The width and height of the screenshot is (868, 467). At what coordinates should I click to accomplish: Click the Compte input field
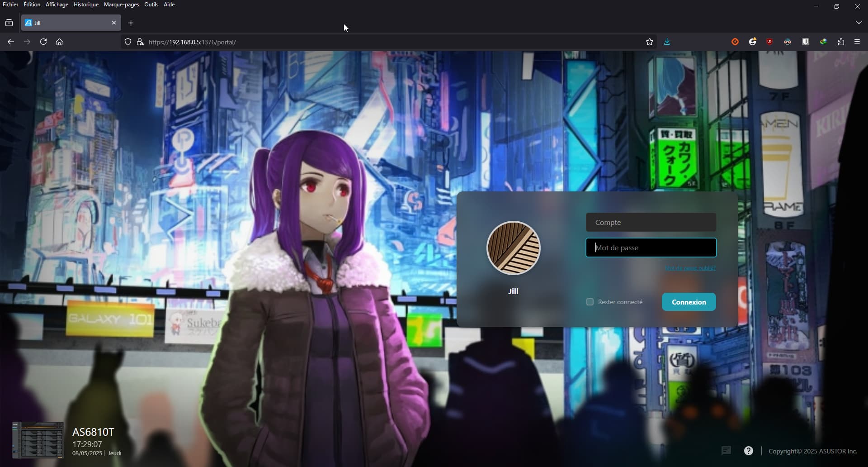(x=651, y=223)
